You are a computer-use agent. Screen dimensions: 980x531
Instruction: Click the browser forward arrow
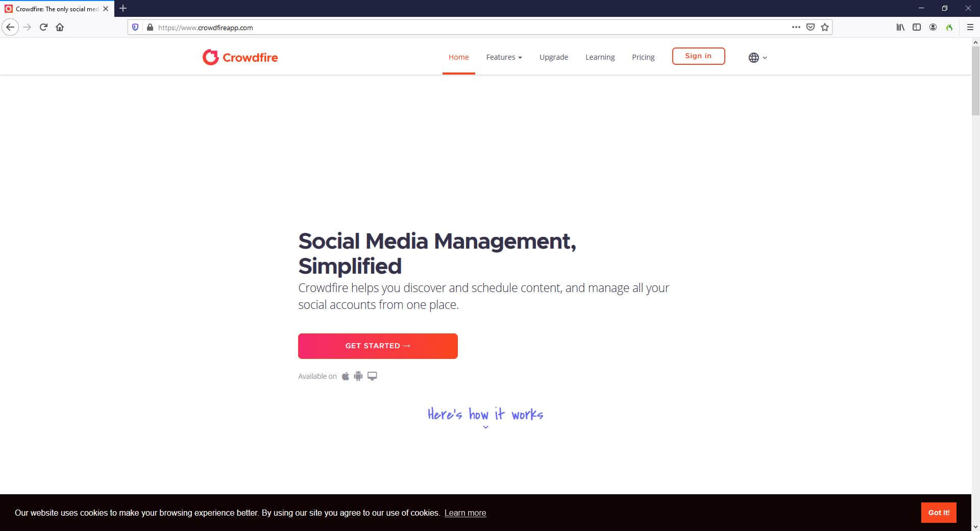pos(27,27)
